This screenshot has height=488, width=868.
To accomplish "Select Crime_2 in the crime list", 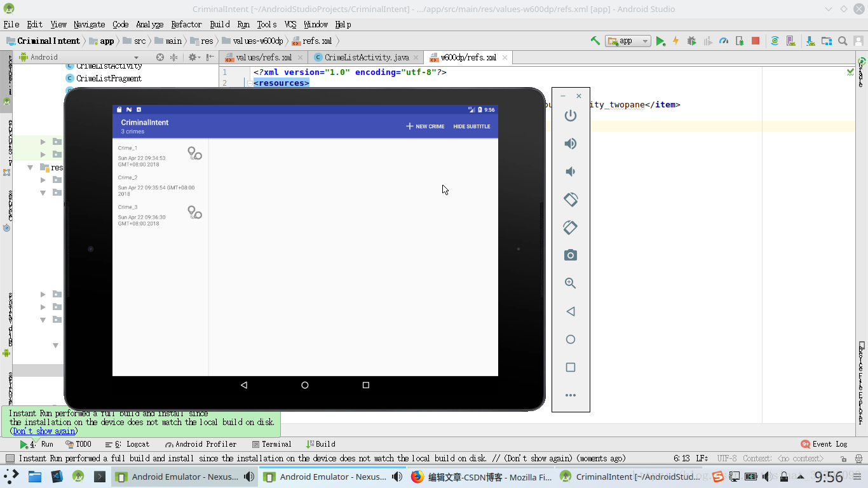I will [x=160, y=186].
